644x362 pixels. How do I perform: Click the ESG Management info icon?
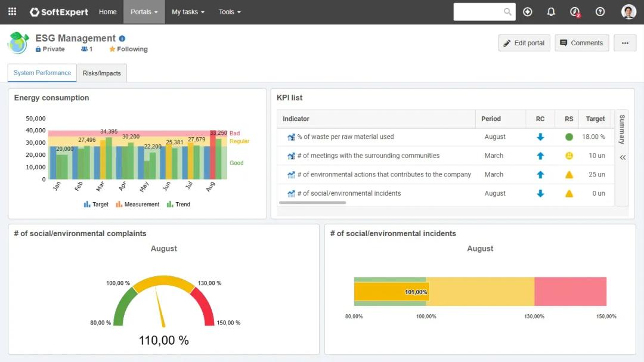(122, 38)
